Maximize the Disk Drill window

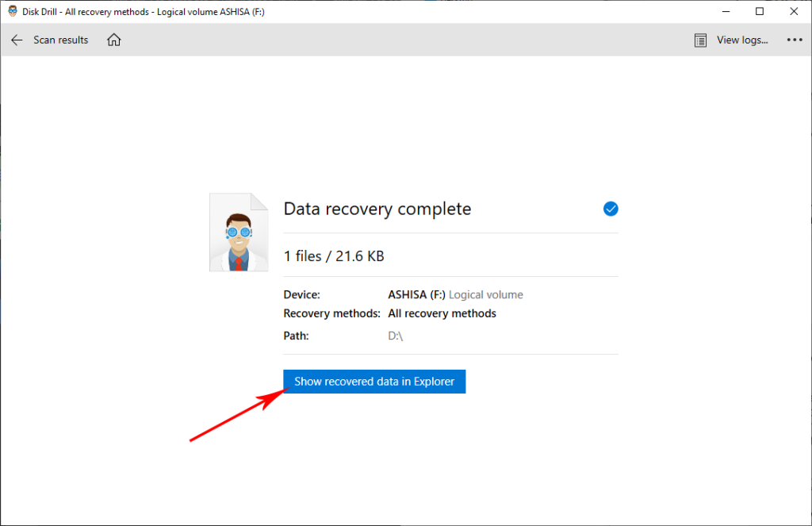(760, 11)
